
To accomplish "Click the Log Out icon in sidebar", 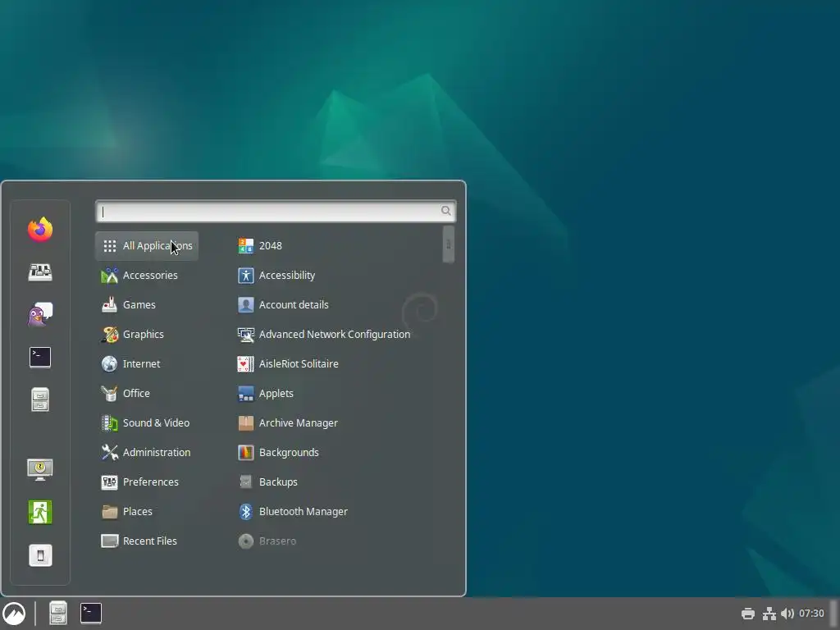I will coord(40,512).
